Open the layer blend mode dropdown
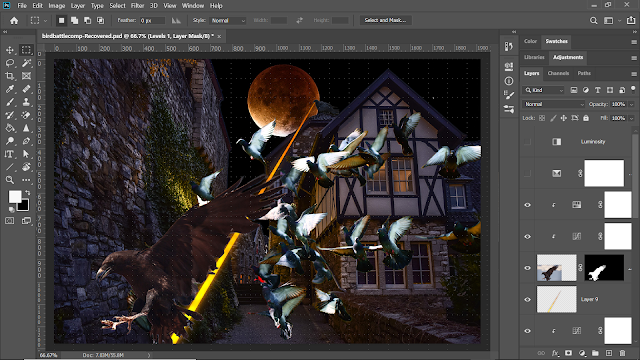The height and width of the screenshot is (360, 640). tap(554, 104)
